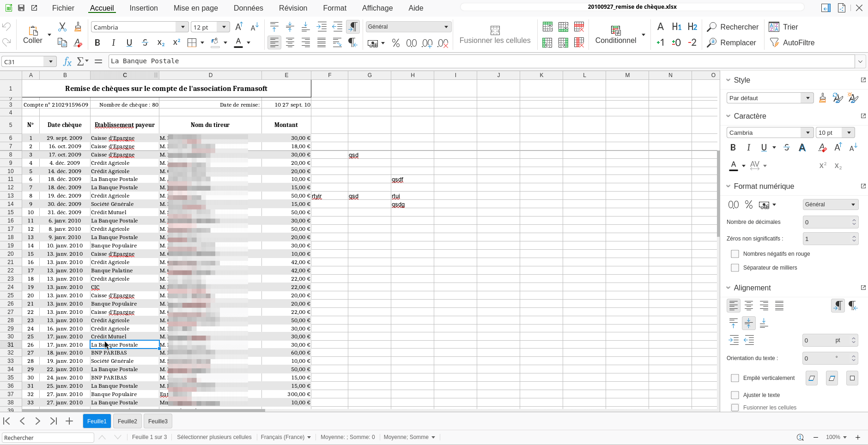Click the Rechercher search field at the bottom
Image resolution: width=868 pixels, height=445 pixels.
(x=48, y=438)
